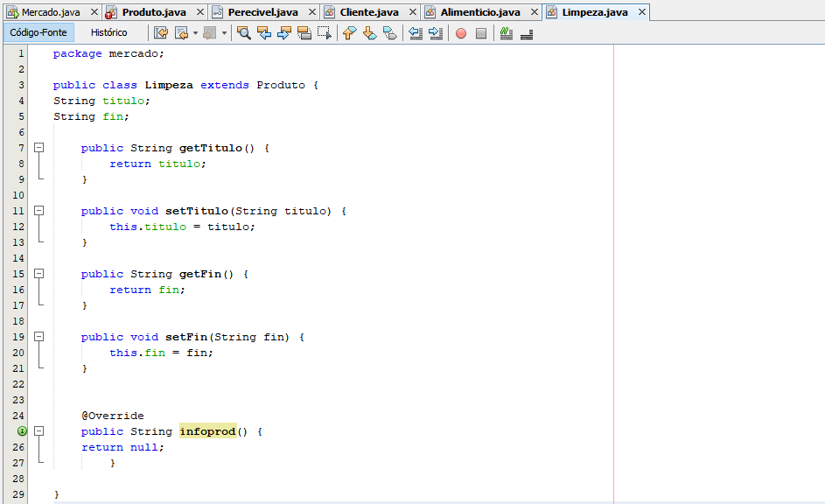Image resolution: width=825 pixels, height=504 pixels.
Task: Toggle bookmark on current line
Action: (390, 33)
